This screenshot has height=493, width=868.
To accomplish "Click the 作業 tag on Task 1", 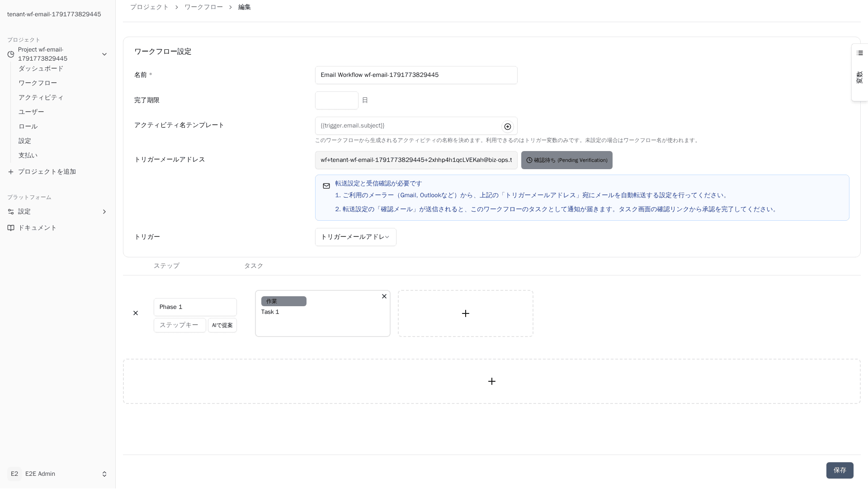I will [284, 301].
